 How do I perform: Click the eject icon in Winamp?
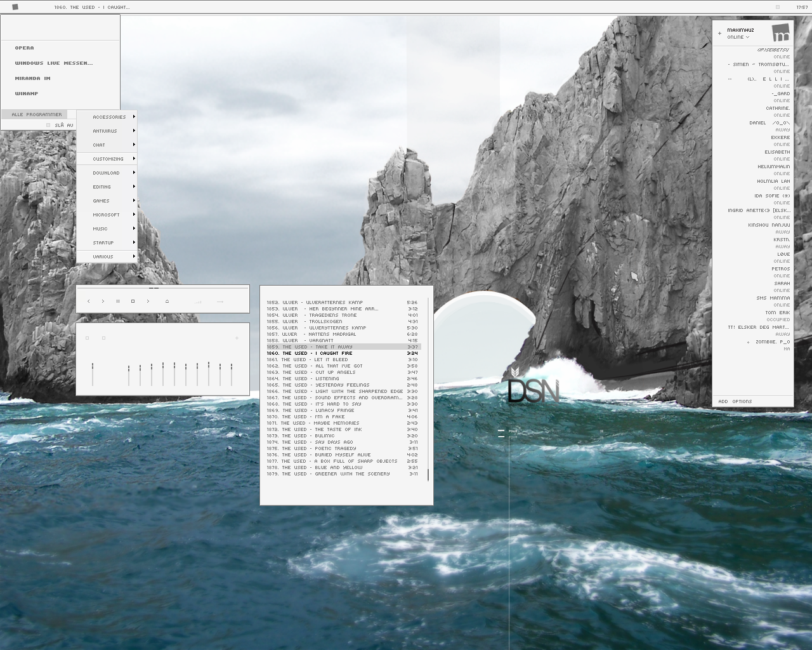click(x=167, y=302)
